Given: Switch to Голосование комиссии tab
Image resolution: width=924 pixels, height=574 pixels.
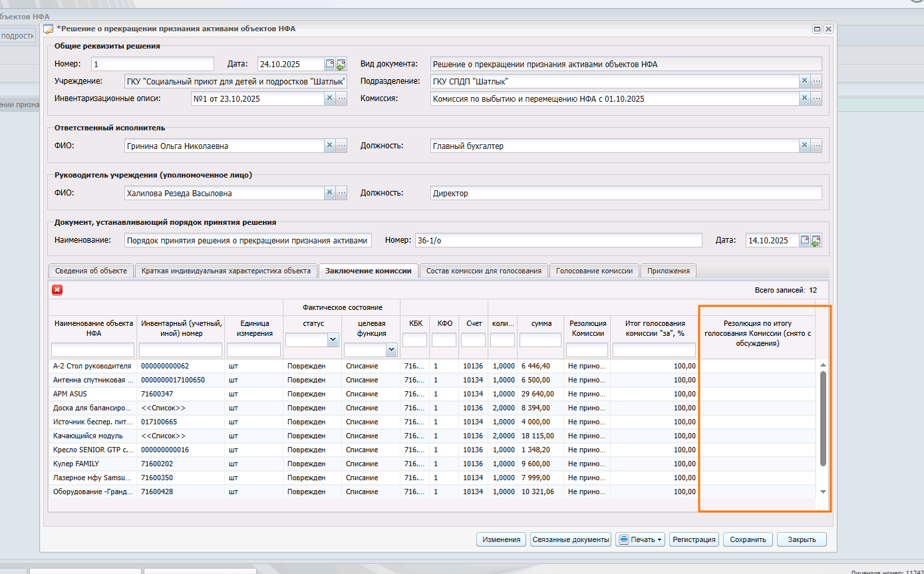Looking at the screenshot, I should click(594, 271).
